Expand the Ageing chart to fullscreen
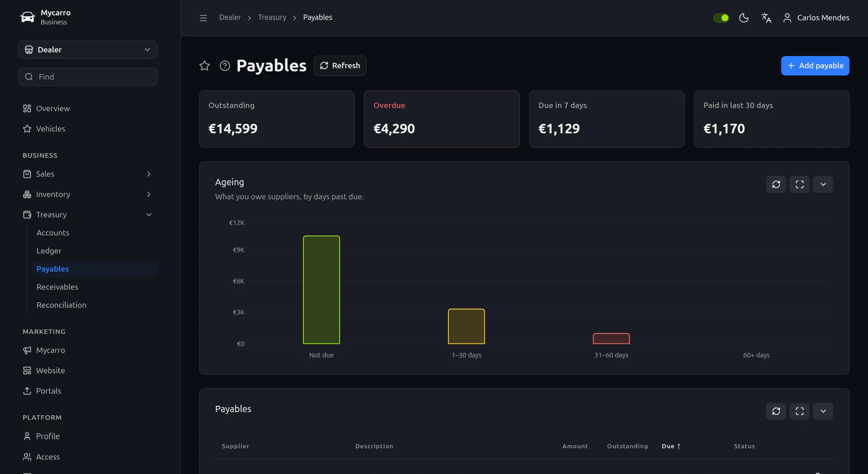The image size is (868, 474). 800,184
